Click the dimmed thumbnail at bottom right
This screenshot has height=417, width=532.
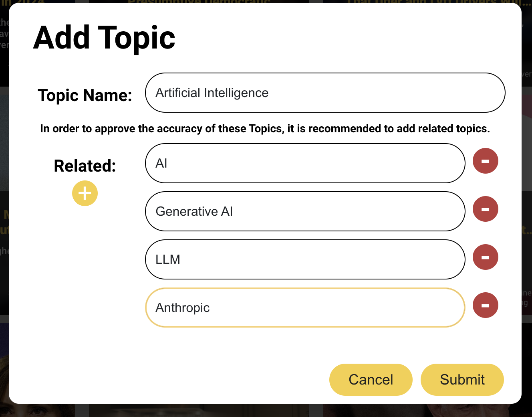point(461,411)
